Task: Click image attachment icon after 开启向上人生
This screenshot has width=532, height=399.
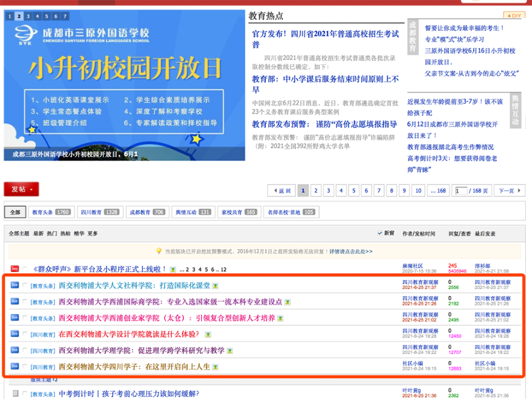Action: [215, 367]
